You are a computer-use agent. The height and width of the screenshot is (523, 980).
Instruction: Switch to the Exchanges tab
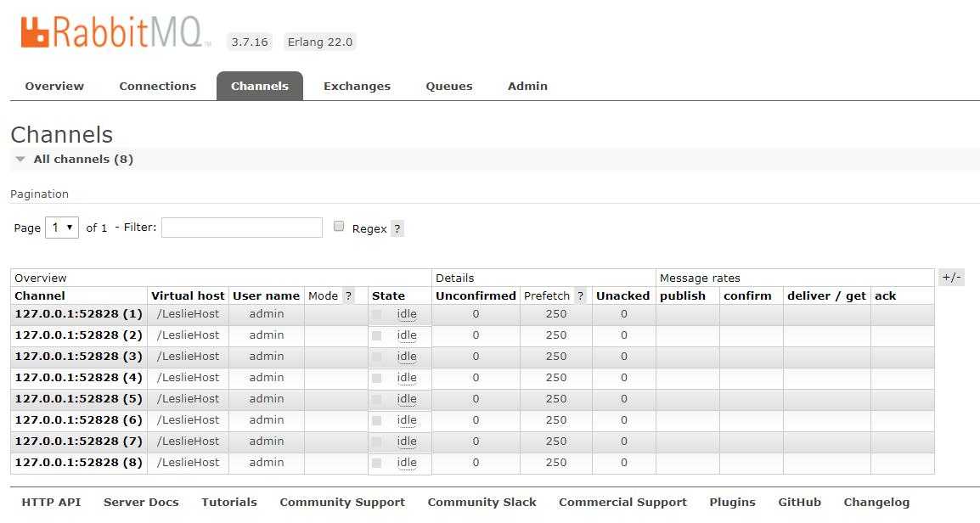pos(357,87)
